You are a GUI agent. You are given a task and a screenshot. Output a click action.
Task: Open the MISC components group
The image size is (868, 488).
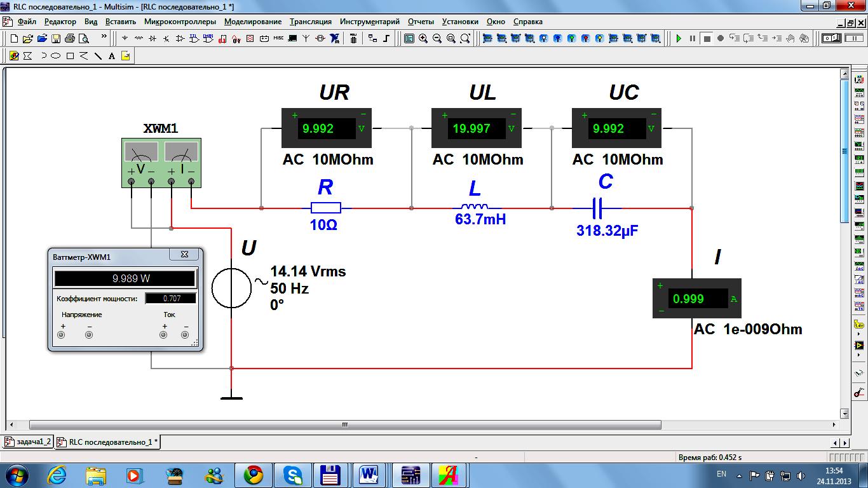(x=278, y=39)
